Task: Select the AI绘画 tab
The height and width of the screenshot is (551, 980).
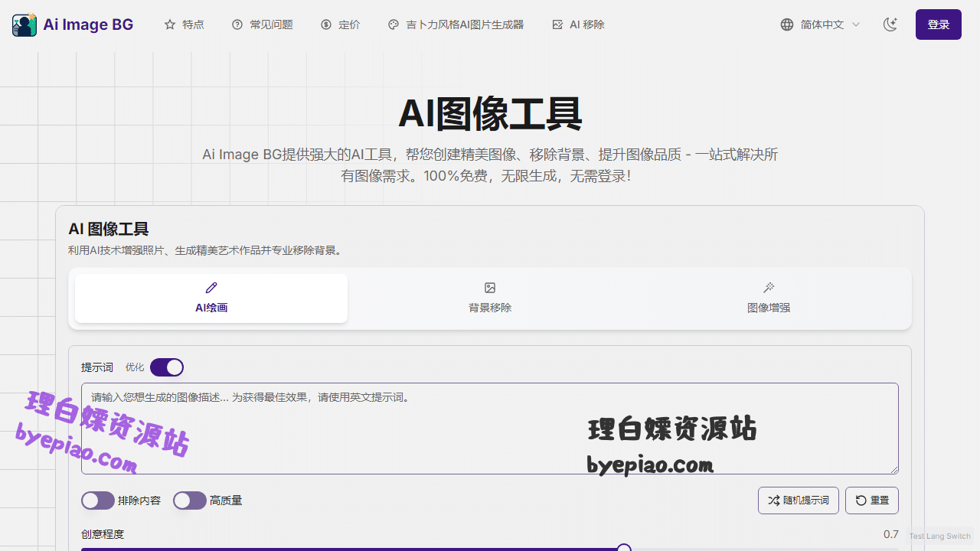Action: (211, 298)
